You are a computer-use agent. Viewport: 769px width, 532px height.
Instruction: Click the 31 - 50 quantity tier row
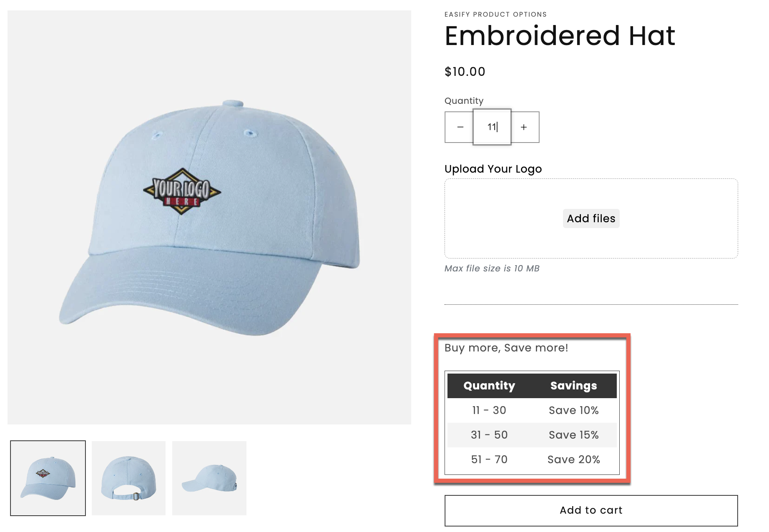click(x=532, y=435)
